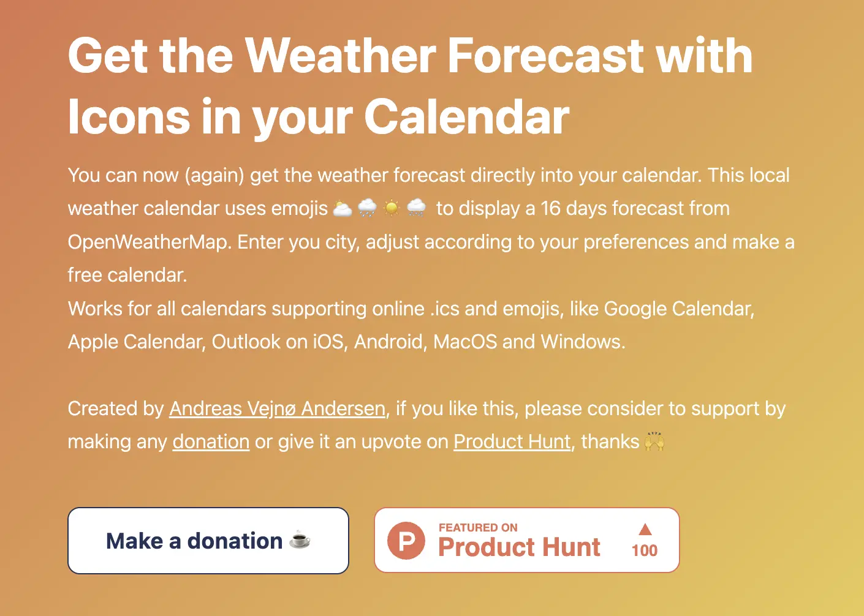Click the Weather Forecast main heading
Image resolution: width=864 pixels, height=616 pixels.
[x=410, y=56]
